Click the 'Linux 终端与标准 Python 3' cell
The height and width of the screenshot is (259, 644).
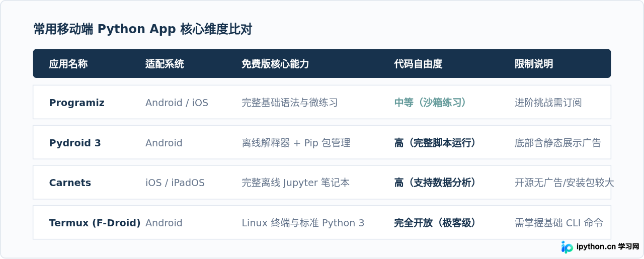pyautogui.click(x=303, y=223)
